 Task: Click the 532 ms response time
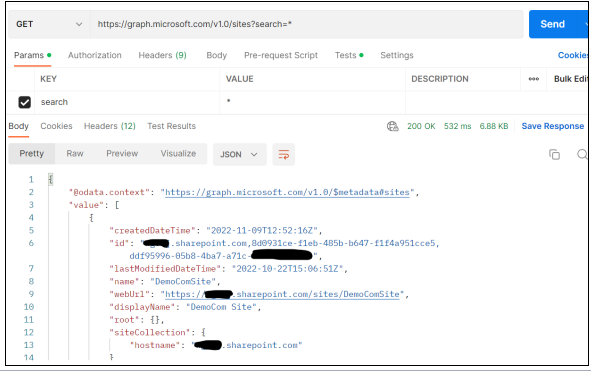point(457,126)
